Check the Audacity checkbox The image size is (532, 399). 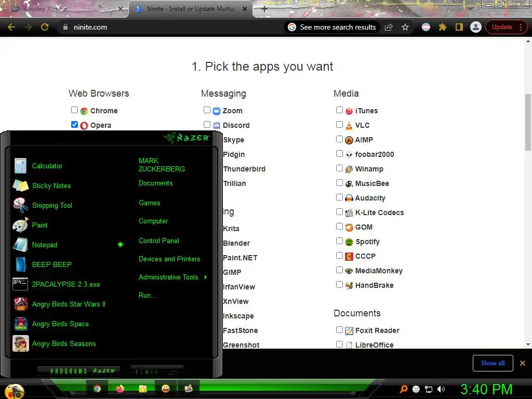[x=339, y=197]
